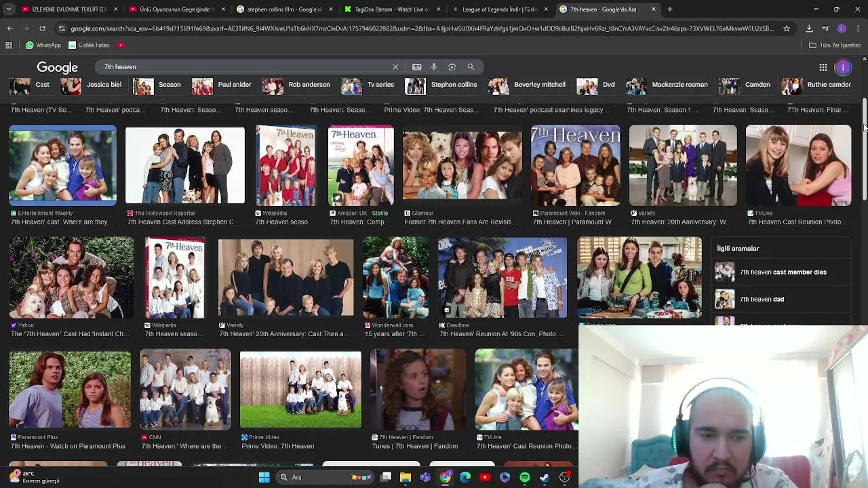
Task: Open Task View on the taskbar
Action: point(386,477)
